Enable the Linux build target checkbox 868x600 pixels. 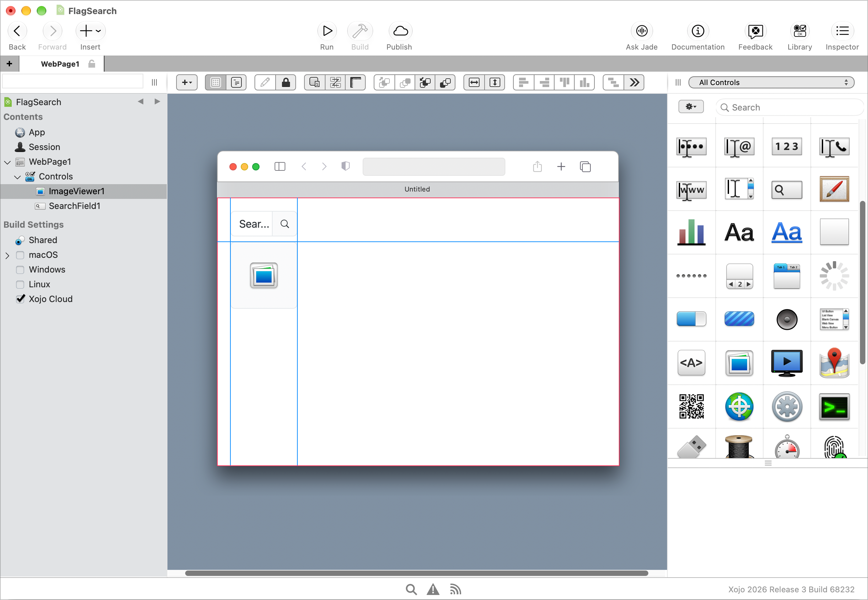click(x=20, y=285)
